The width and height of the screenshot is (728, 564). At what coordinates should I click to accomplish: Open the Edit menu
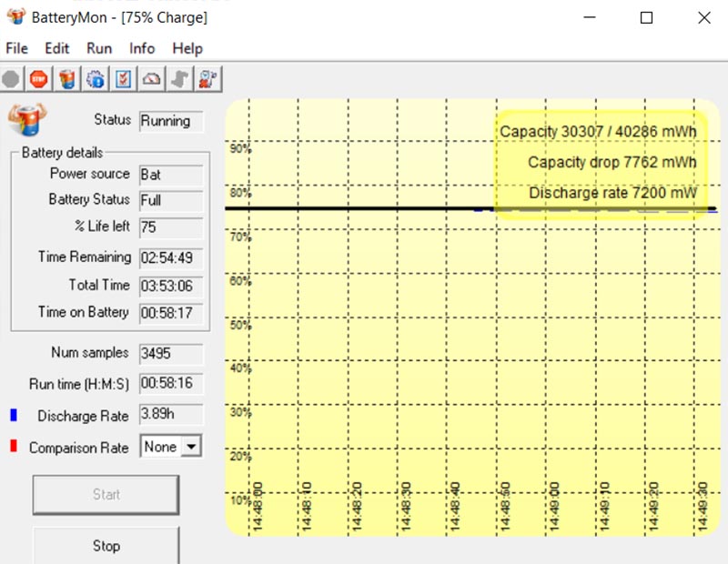(56, 48)
